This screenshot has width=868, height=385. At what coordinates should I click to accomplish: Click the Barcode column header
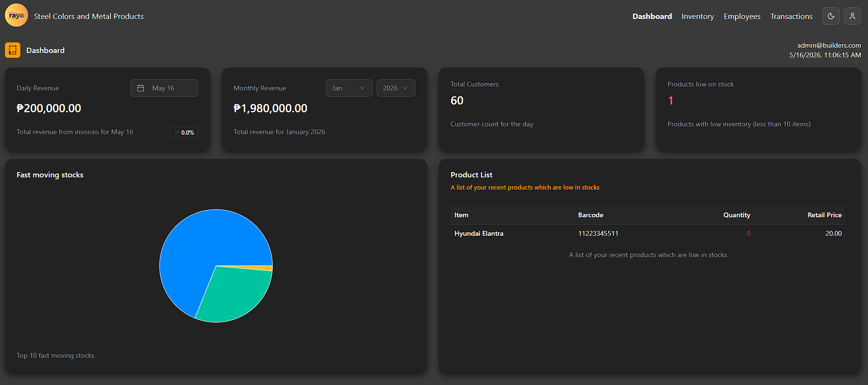[x=591, y=215]
